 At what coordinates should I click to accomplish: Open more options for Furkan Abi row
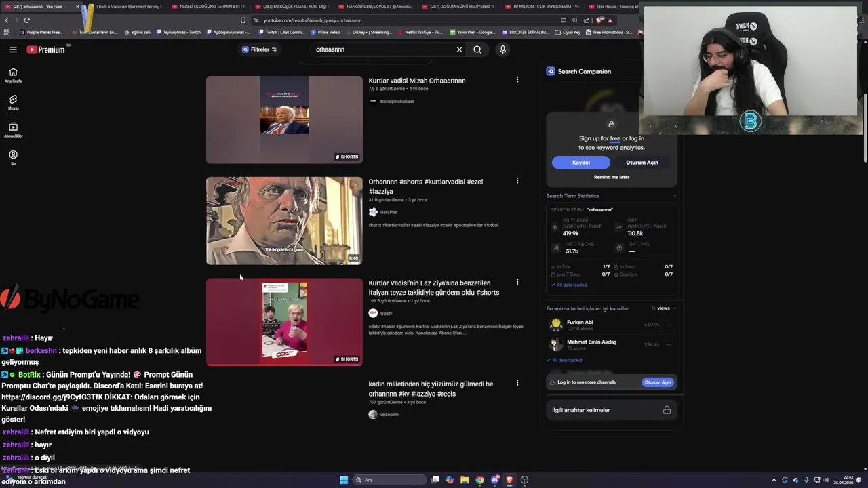(669, 325)
